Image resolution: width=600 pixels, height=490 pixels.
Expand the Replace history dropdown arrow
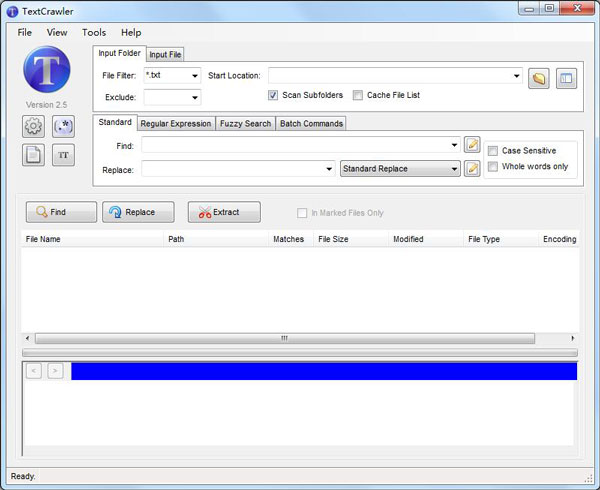click(x=329, y=169)
